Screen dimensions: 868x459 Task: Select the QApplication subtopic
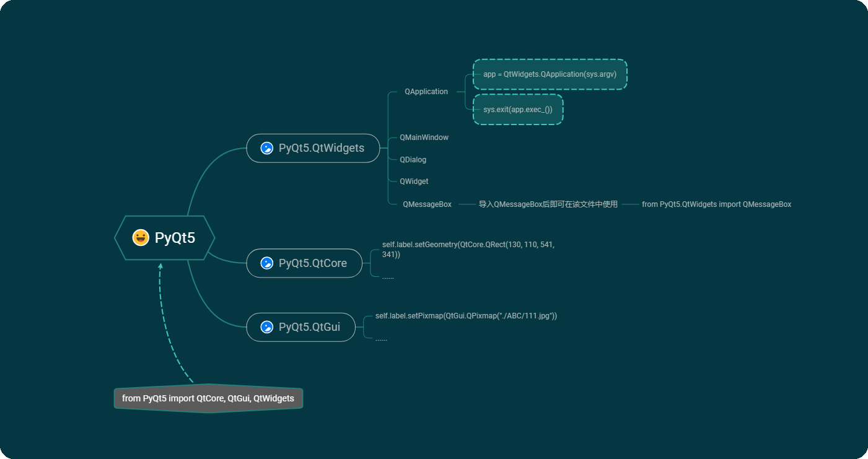click(426, 92)
